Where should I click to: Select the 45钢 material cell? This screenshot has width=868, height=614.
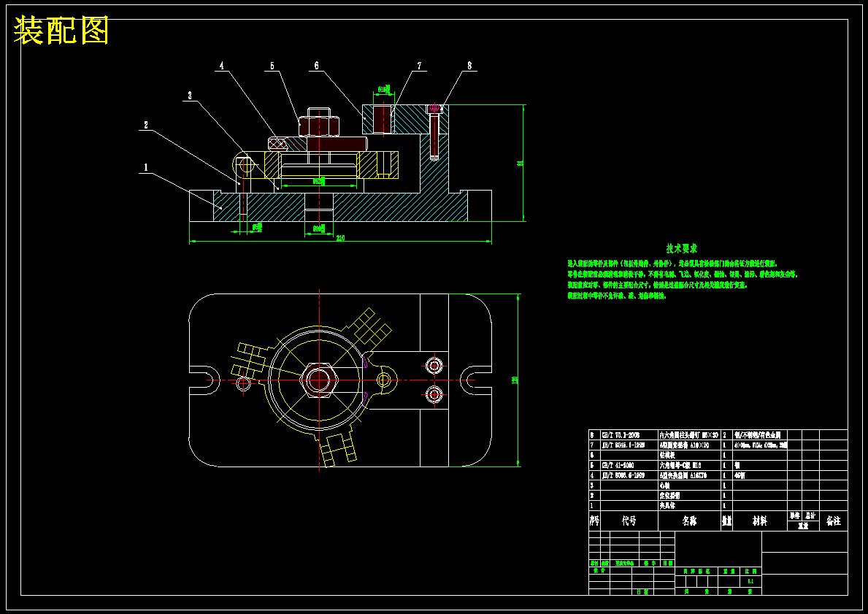click(760, 475)
